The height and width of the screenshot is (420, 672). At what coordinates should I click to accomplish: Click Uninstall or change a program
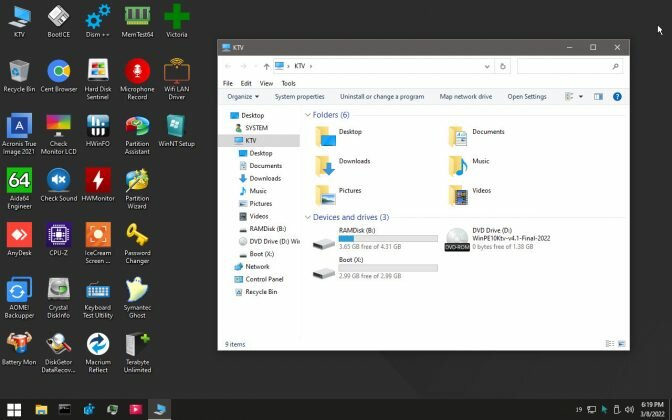click(382, 97)
